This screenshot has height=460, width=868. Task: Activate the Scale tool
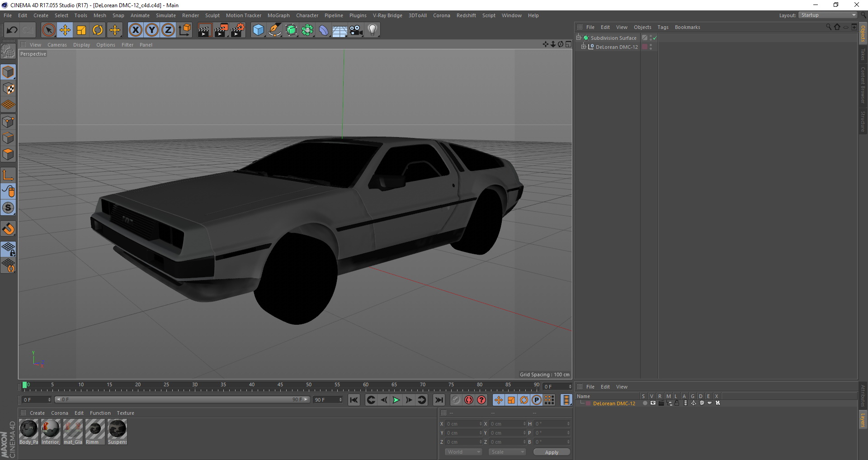click(81, 30)
